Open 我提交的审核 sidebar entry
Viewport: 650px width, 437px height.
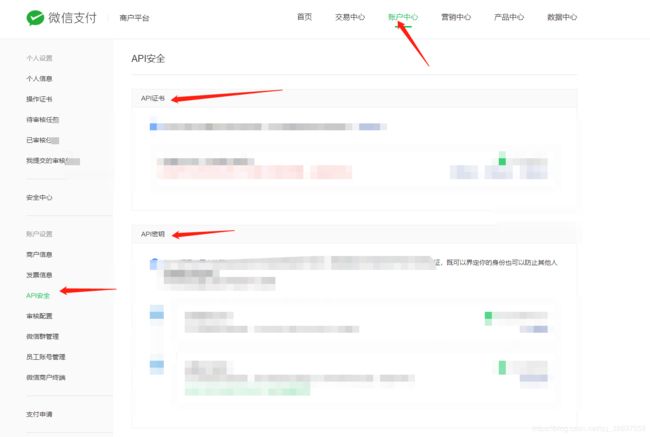(53, 161)
